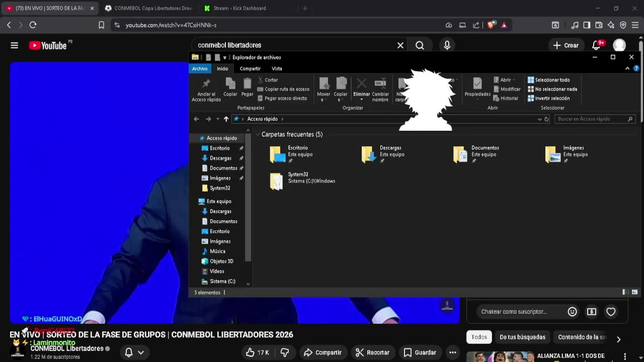Open Brave Shields lion icon
The height and width of the screenshot is (362, 644).
point(491,25)
